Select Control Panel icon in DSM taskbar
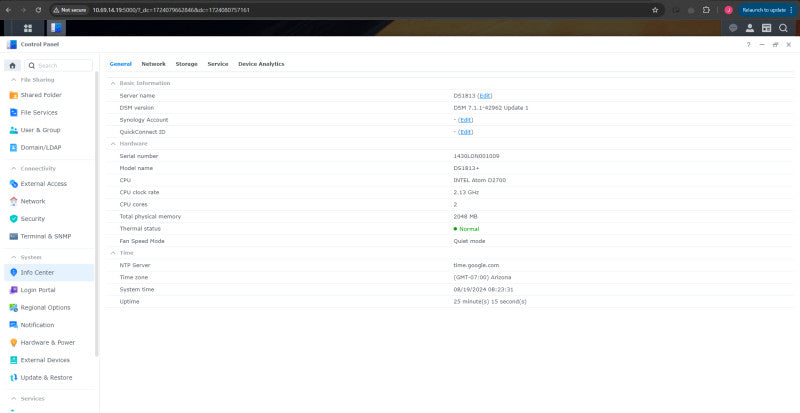This screenshot has height=413, width=800. [56, 28]
